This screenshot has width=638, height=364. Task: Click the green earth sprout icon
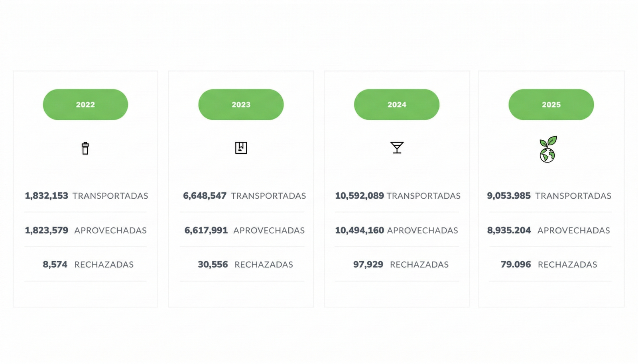coord(547,150)
